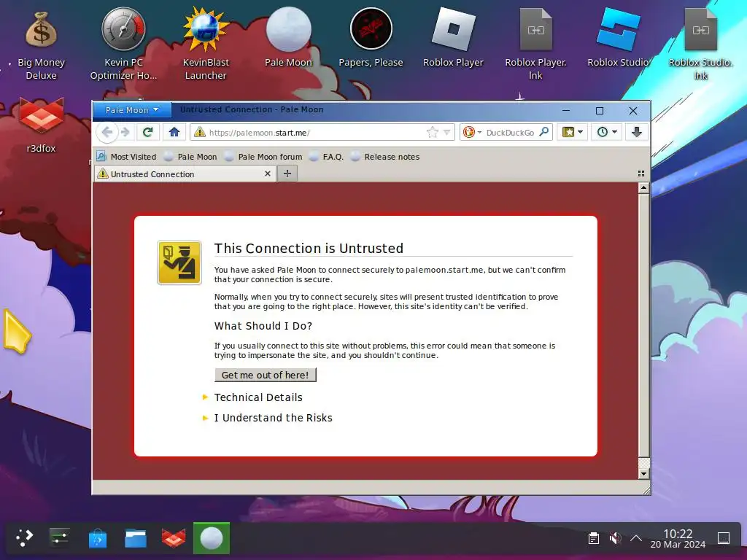
Task: Select the Roblox Player.lnk file icon
Action: point(535,44)
